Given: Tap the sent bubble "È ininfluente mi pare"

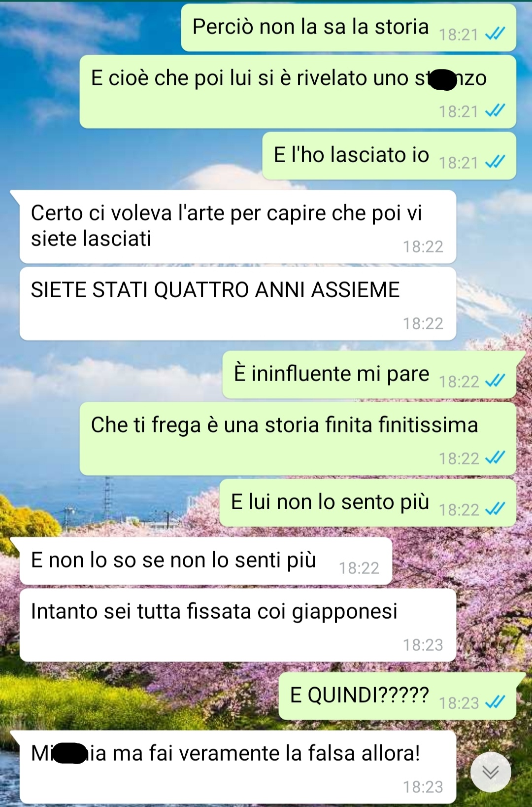Looking at the screenshot, I should click(369, 375).
